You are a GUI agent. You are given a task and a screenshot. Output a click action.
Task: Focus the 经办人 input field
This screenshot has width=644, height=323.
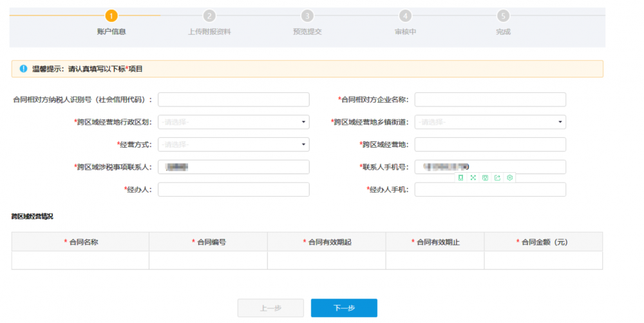pyautogui.click(x=233, y=190)
